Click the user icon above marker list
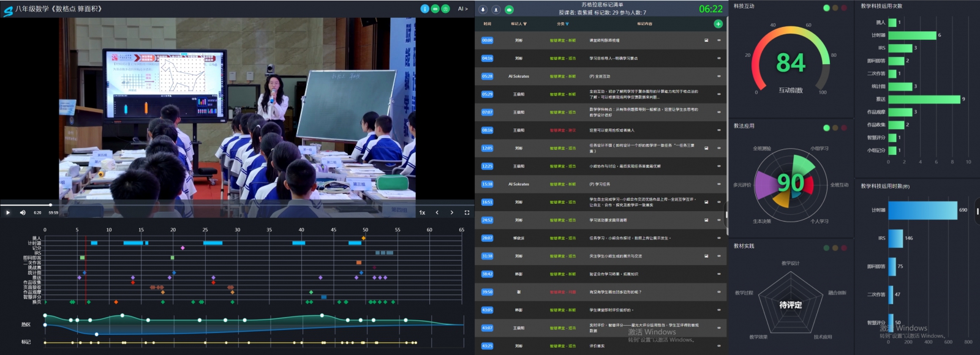Image resolution: width=980 pixels, height=355 pixels. pos(496,10)
